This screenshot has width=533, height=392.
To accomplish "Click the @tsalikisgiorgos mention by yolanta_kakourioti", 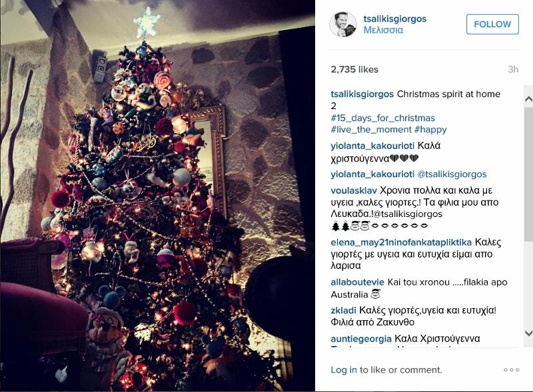I will [x=452, y=174].
